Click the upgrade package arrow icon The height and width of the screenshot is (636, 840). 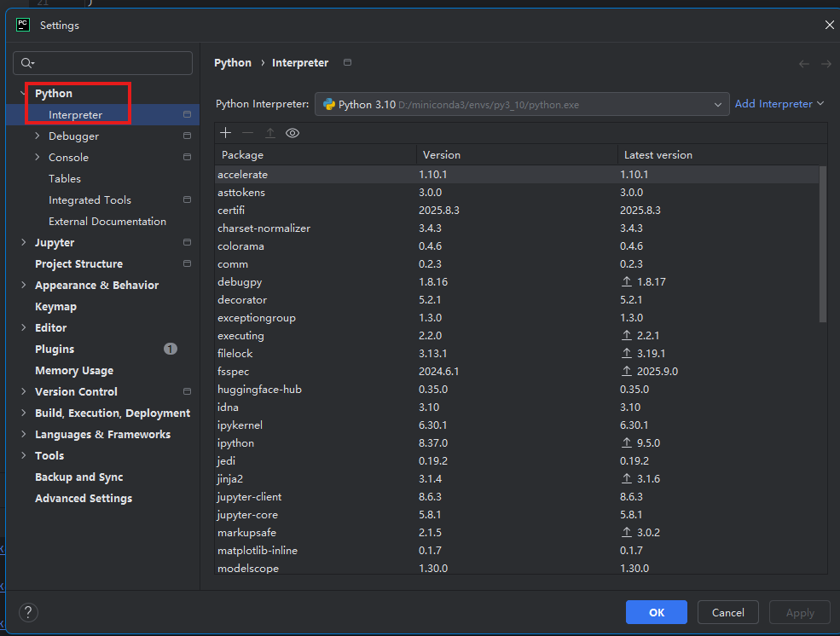click(270, 133)
